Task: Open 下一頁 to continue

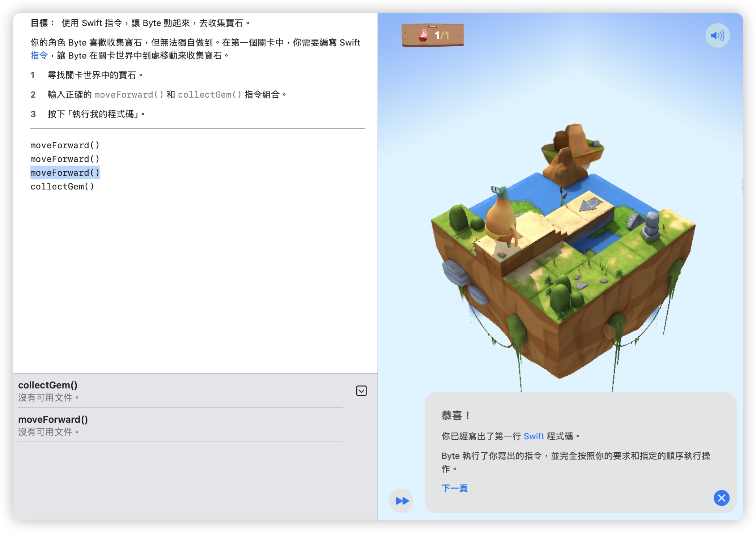Action: [455, 488]
